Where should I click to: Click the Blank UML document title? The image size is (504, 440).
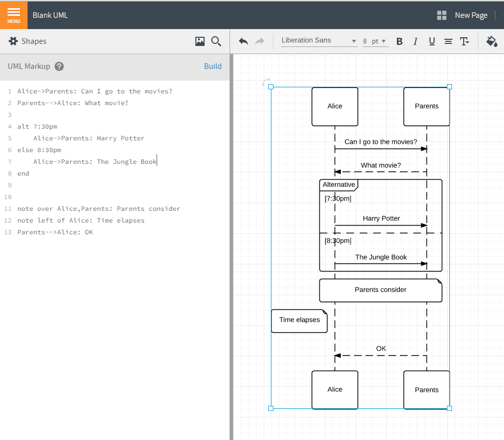50,15
